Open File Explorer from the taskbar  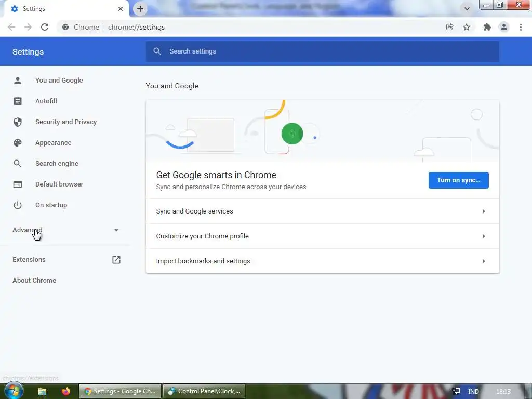pos(42,392)
